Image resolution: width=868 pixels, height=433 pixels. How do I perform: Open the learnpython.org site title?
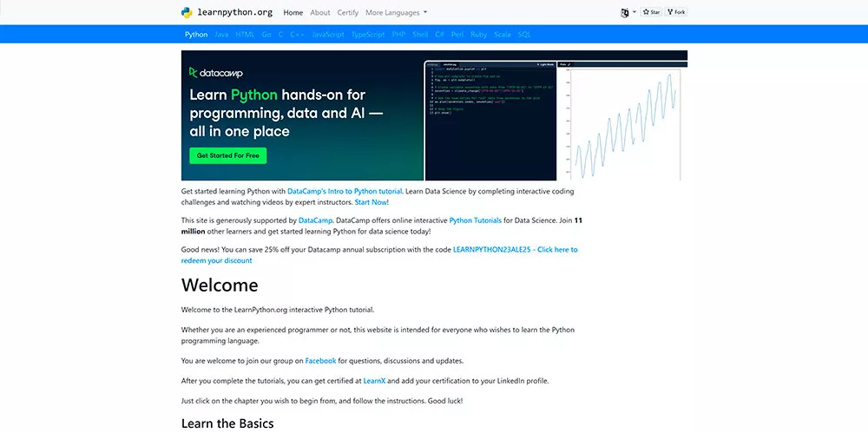pos(234,13)
